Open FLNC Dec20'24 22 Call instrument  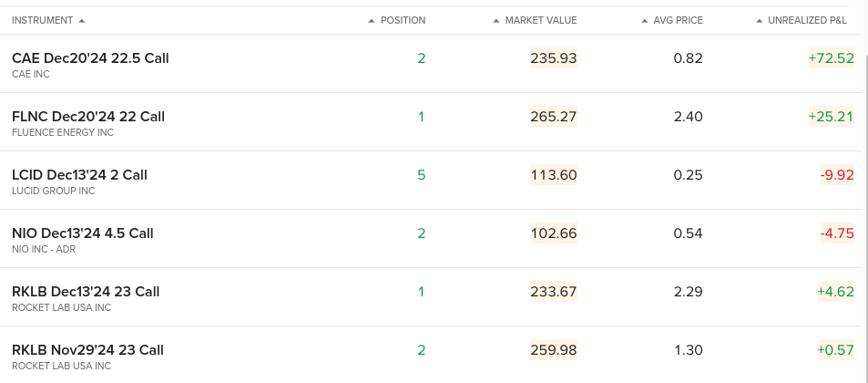88,117
